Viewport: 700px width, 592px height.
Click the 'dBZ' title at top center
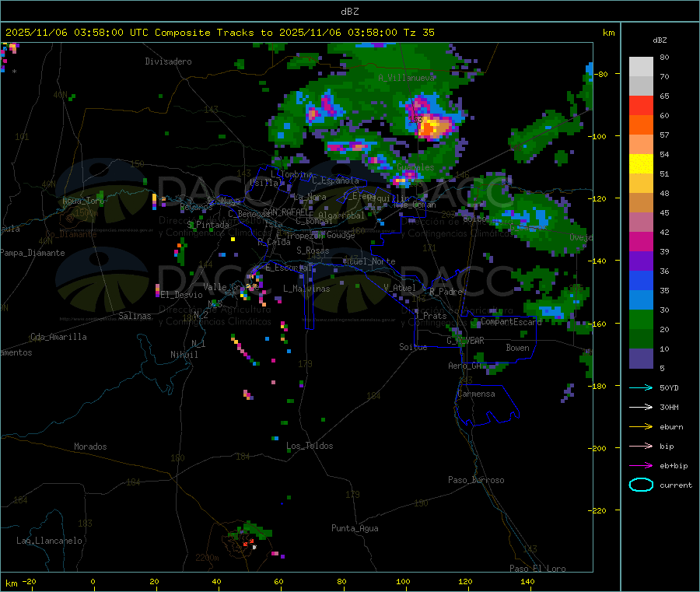point(349,12)
